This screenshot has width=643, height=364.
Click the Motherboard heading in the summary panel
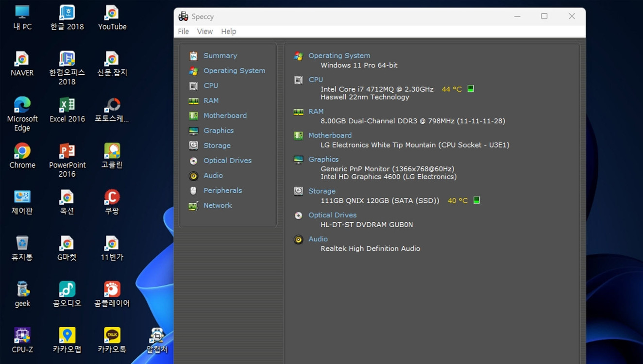[330, 135]
